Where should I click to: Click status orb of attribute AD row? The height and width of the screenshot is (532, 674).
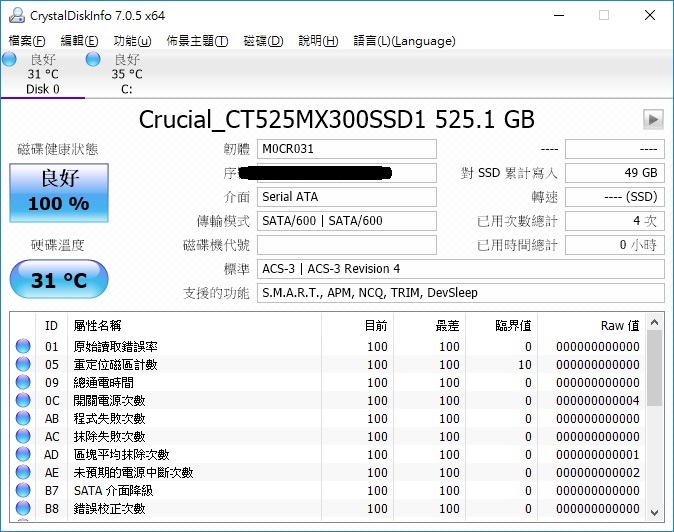click(23, 454)
